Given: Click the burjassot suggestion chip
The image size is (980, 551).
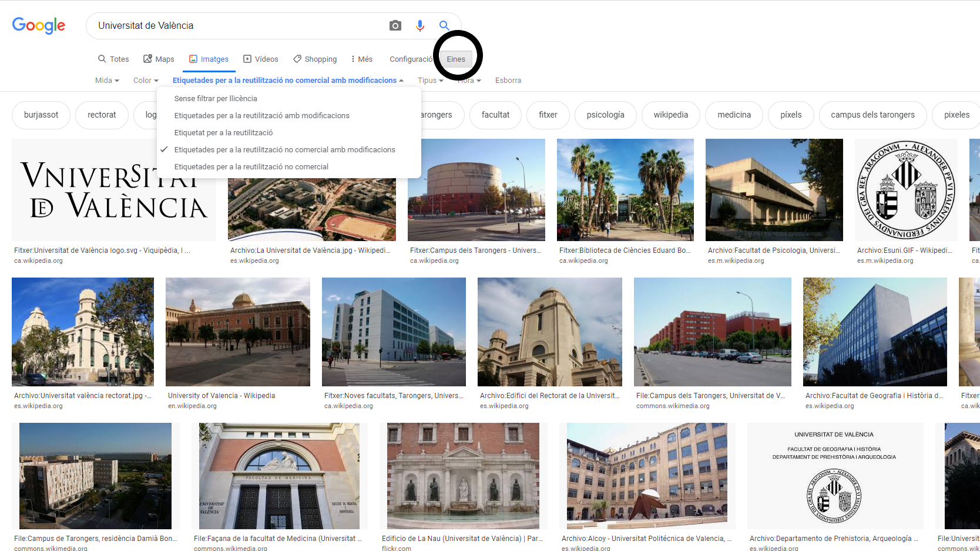Looking at the screenshot, I should [x=41, y=115].
